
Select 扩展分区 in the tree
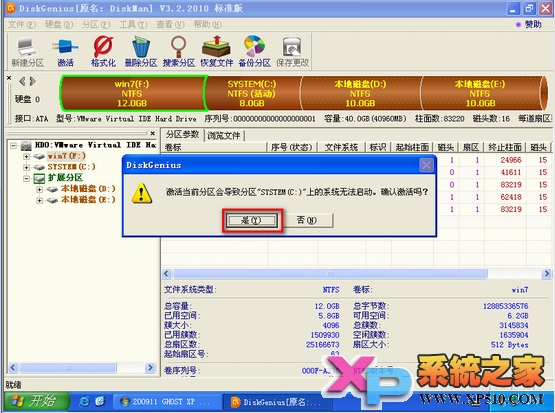65,178
